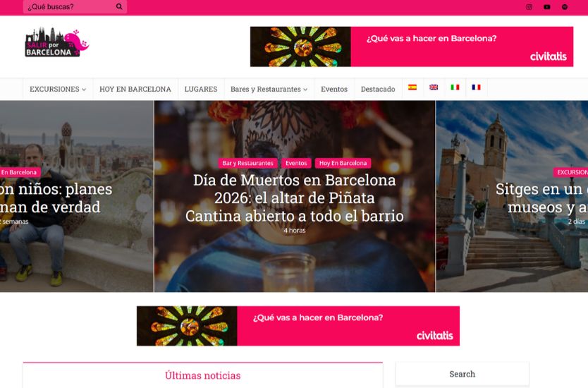This screenshot has height=388, width=588.
Task: Open the YouTube icon link
Action: click(x=546, y=7)
